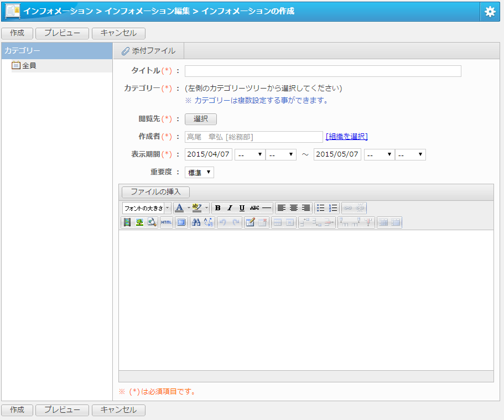
Task: Click into the タイトル input field
Action: (323, 71)
